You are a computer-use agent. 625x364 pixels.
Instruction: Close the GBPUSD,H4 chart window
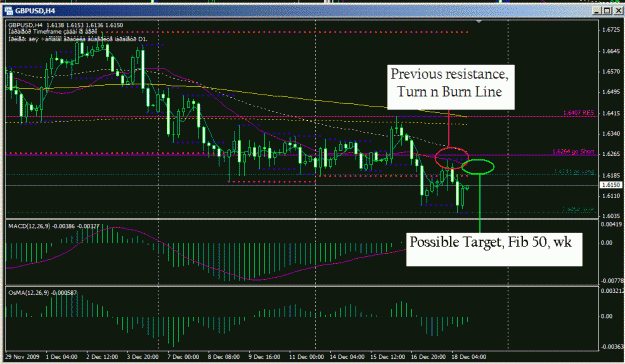pyautogui.click(x=617, y=11)
